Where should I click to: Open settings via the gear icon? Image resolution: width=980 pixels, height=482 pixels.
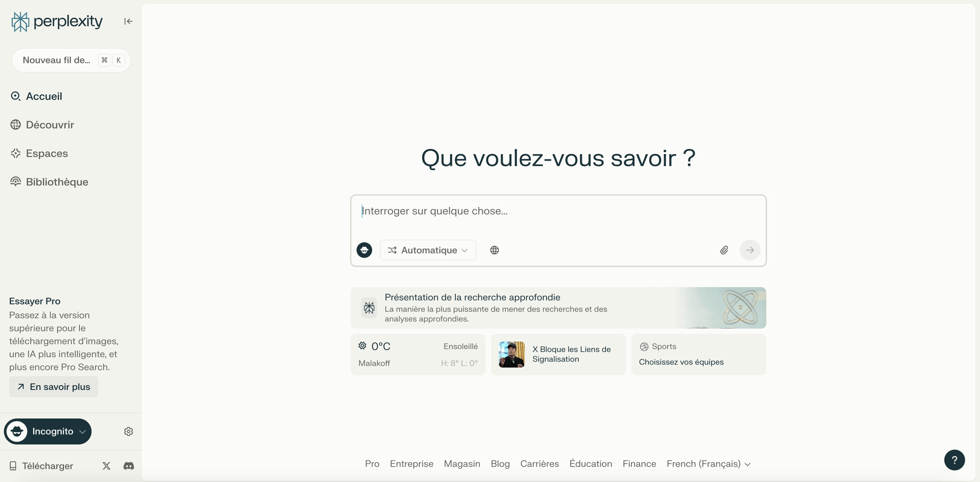coord(129,432)
